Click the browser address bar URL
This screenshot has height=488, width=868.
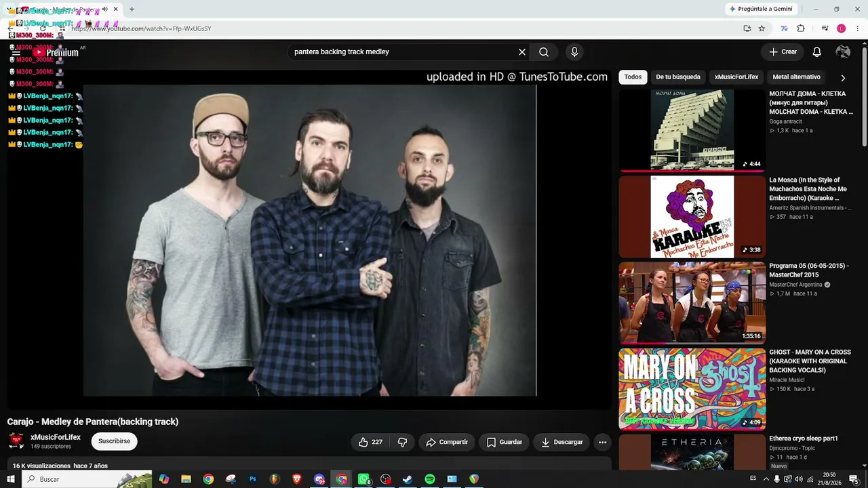pos(141,28)
